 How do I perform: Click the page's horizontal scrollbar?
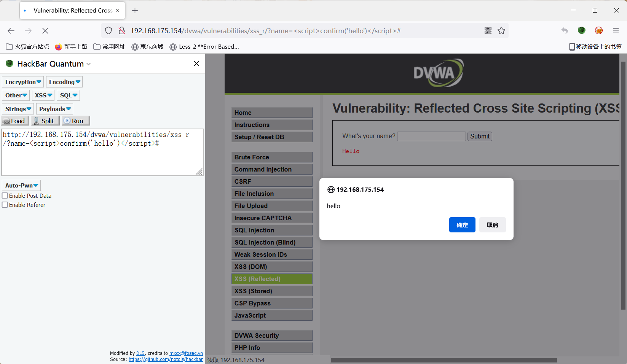point(444,360)
